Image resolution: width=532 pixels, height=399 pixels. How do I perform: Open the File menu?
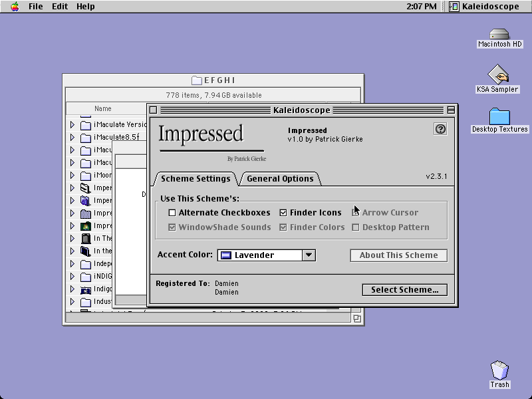(36, 7)
